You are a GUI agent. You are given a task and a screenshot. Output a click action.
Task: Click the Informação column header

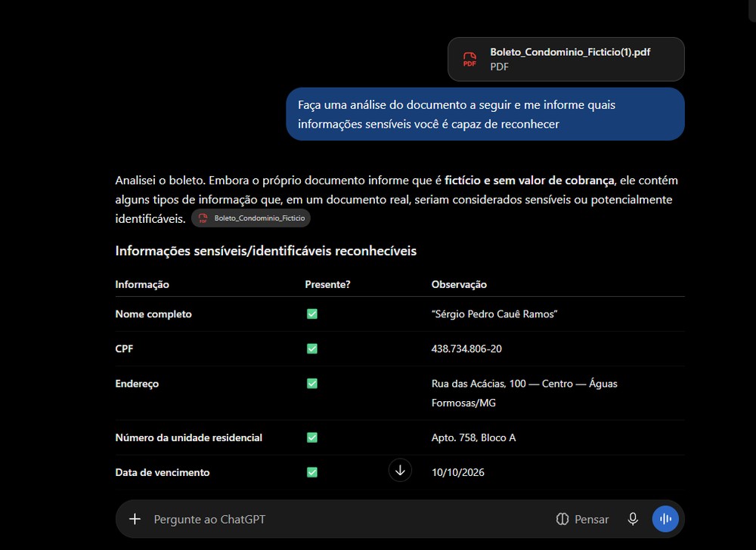142,284
